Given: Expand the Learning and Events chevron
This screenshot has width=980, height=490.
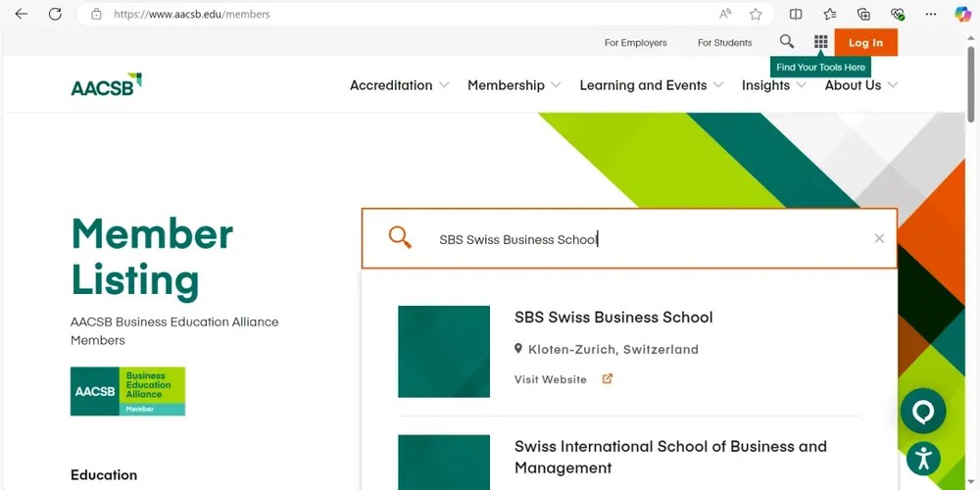Looking at the screenshot, I should [x=718, y=85].
